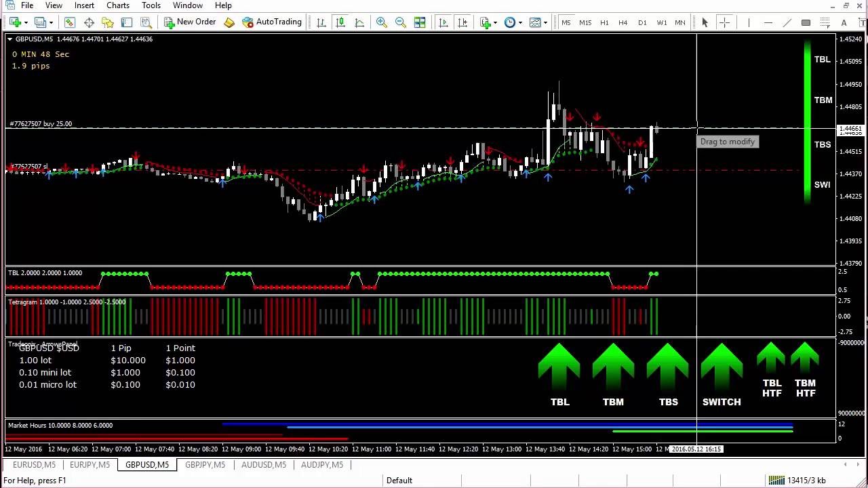Screen dimensions: 868x488
Task: Open the periodicity clock dropdown
Action: click(x=513, y=22)
